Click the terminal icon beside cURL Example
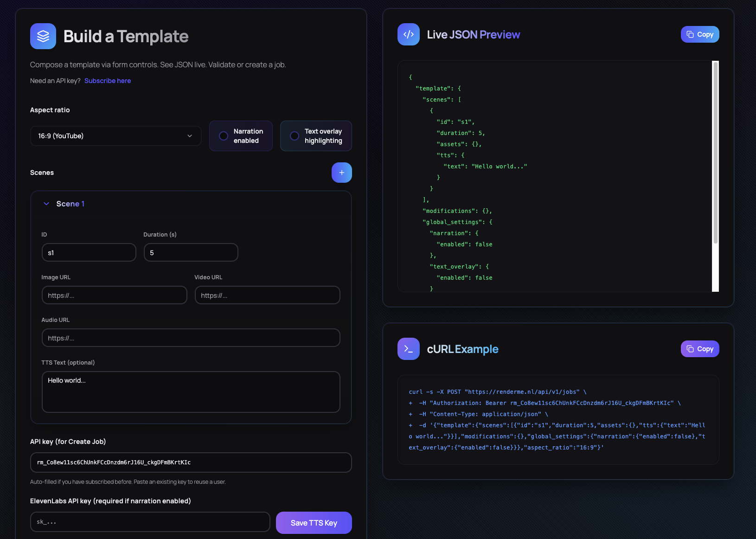 point(408,348)
